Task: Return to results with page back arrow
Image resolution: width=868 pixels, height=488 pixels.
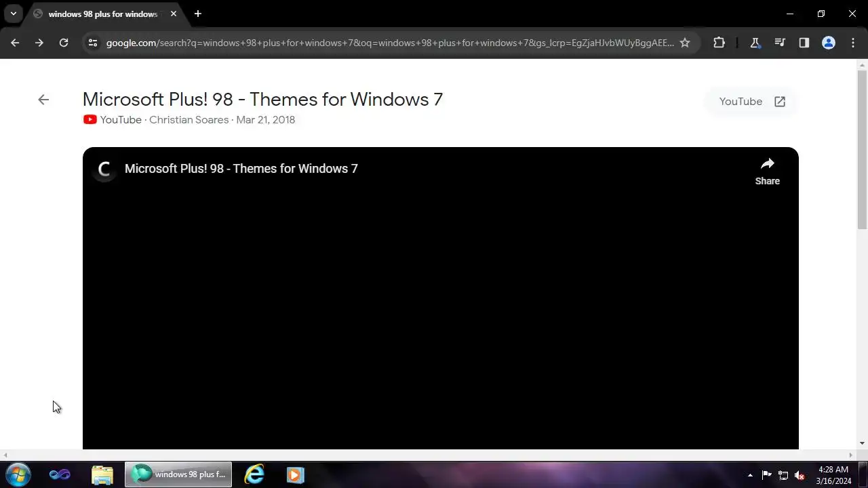Action: point(43,100)
